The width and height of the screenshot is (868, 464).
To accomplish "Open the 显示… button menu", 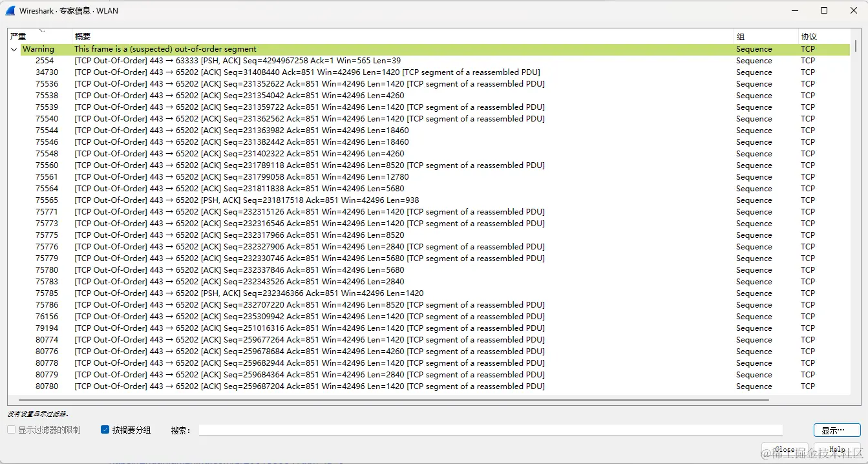I will coord(837,430).
